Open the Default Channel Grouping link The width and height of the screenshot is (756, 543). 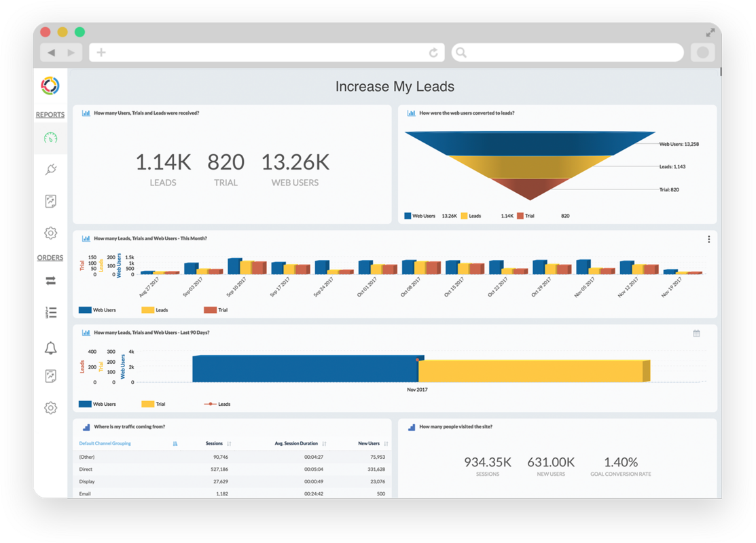[x=103, y=443]
